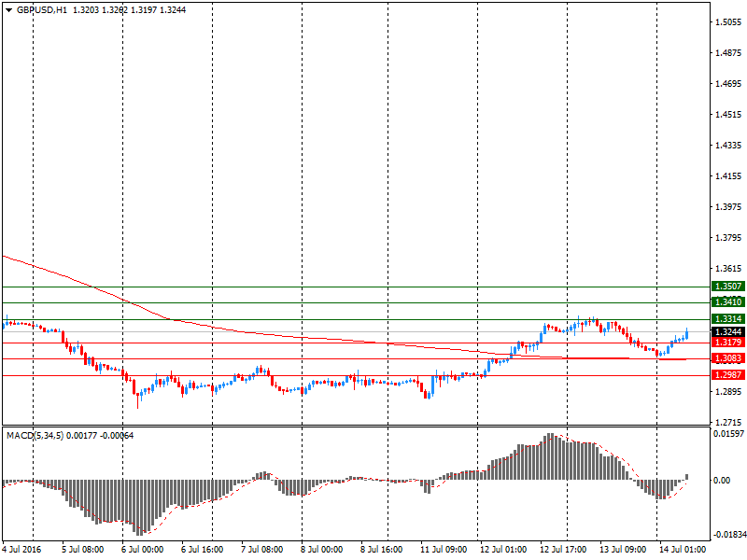Click the 11 Jul 09:00 time label
This screenshot has height=560, width=747.
click(x=444, y=550)
